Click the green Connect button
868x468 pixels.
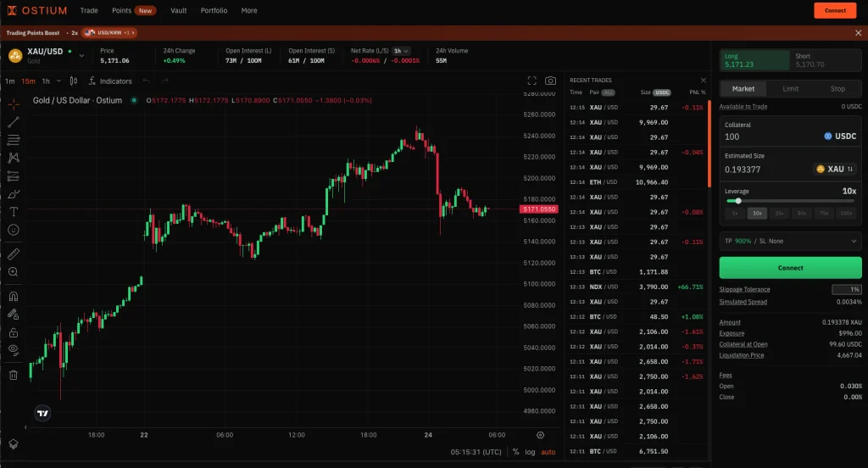(790, 268)
